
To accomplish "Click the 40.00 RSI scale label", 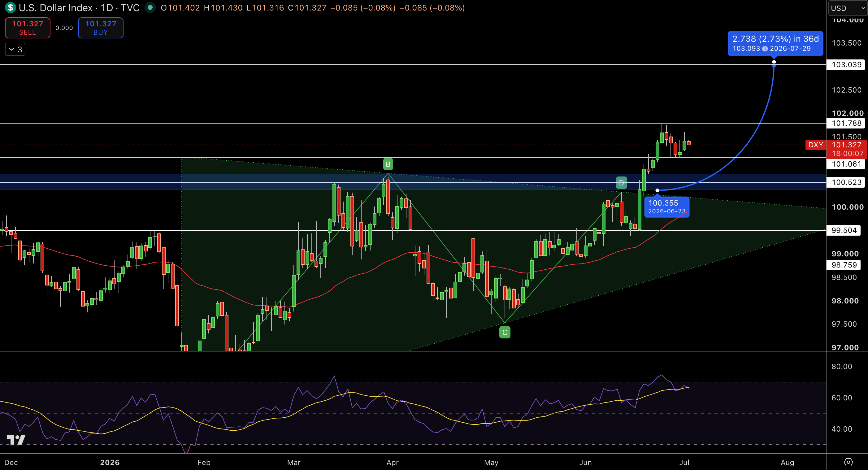I will [841, 429].
